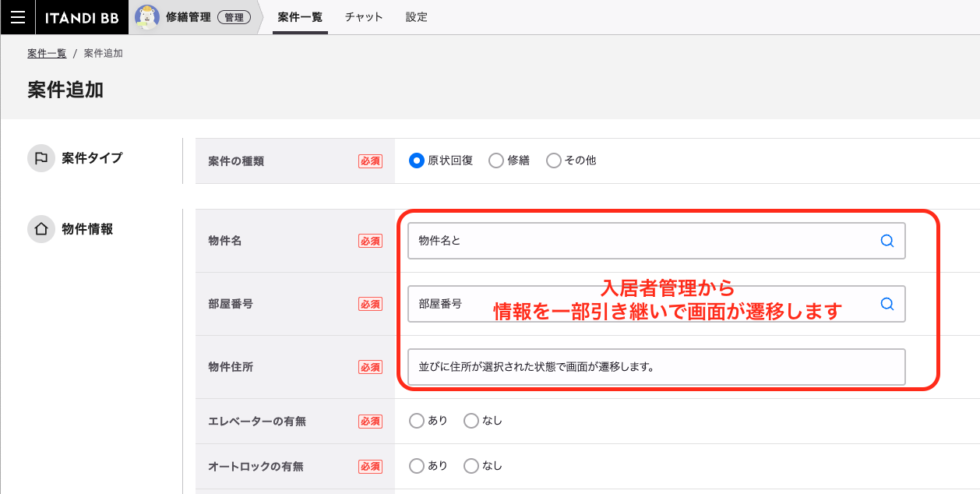Click the エレベーターの有無 field label
This screenshot has height=494, width=980.
(x=257, y=421)
